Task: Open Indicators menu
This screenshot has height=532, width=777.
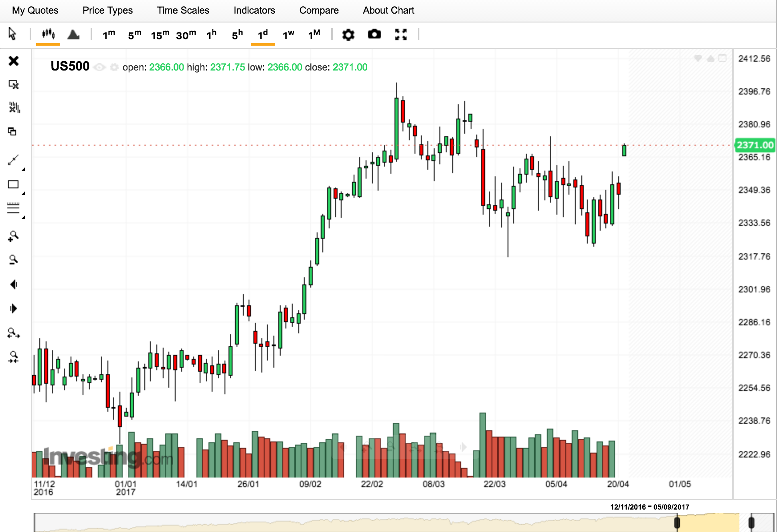Action: coord(254,10)
